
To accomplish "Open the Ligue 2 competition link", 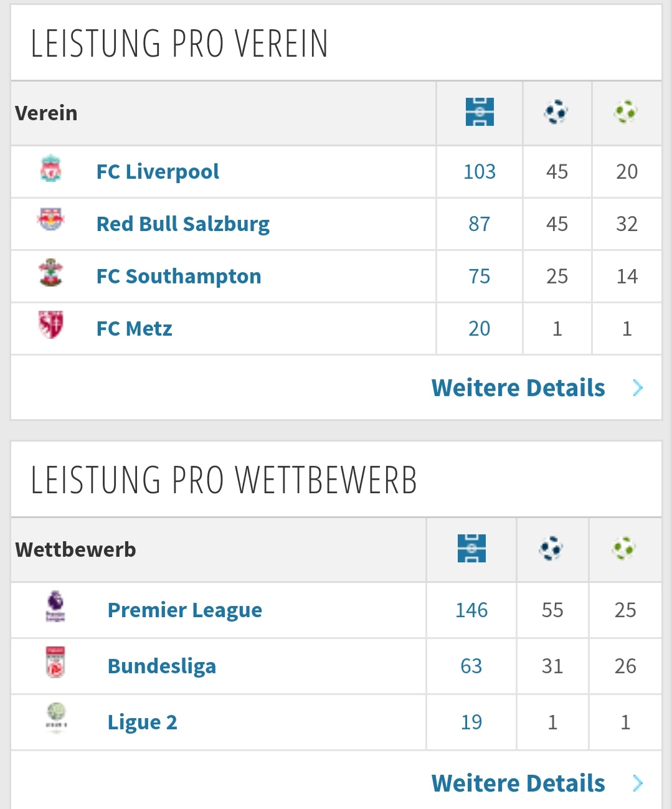I will tap(143, 722).
